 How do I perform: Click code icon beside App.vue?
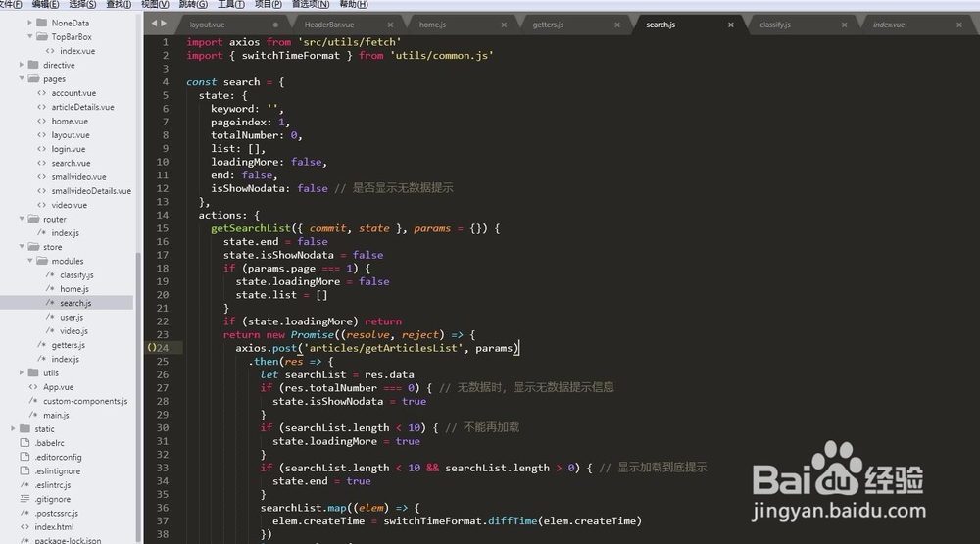[33, 387]
